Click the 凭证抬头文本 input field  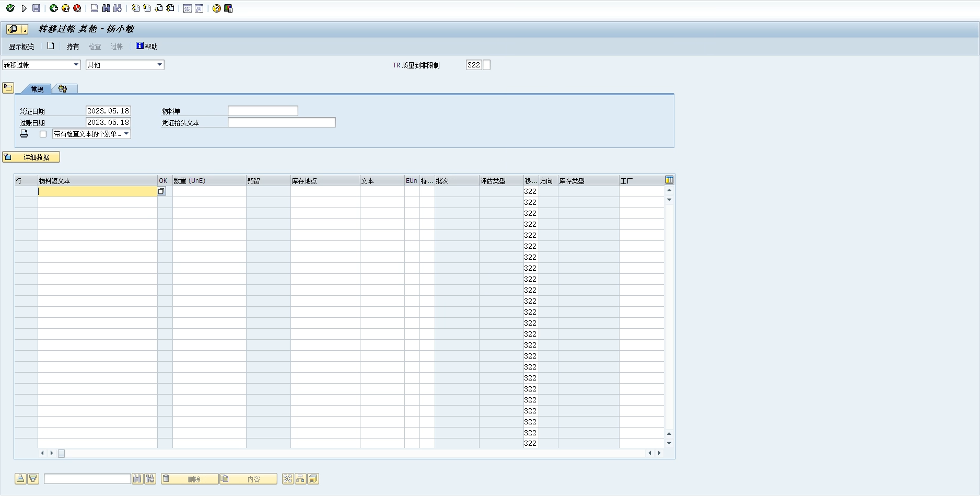click(x=282, y=123)
